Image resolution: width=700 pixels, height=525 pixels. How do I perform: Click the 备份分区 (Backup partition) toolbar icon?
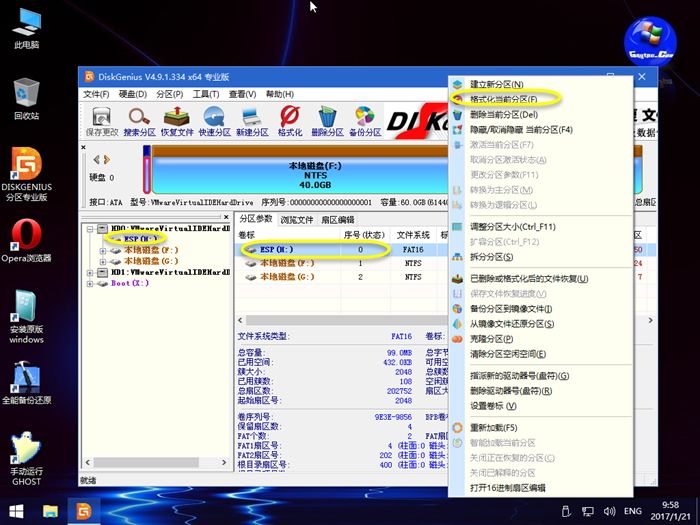click(x=365, y=120)
